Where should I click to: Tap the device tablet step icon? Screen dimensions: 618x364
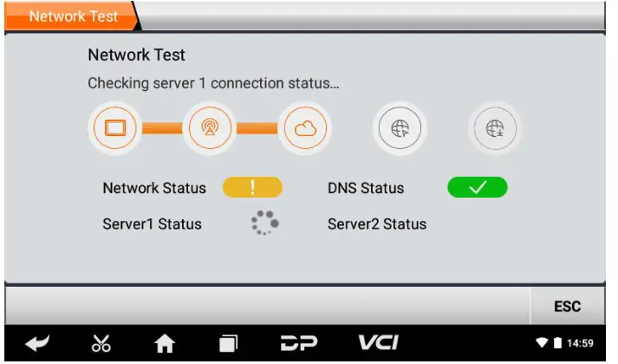[x=115, y=128]
